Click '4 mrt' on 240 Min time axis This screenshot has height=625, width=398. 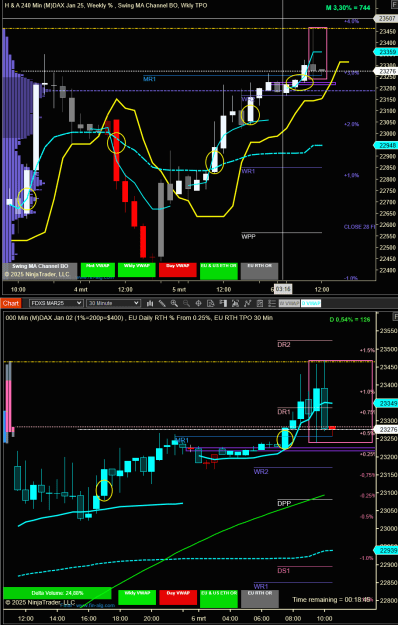80,289
